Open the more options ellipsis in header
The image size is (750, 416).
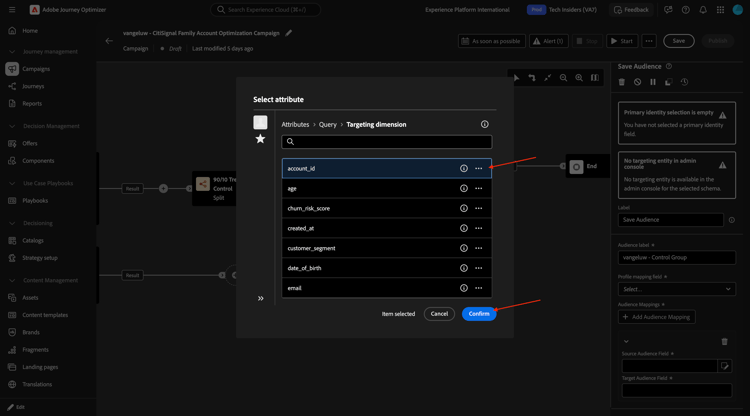click(x=649, y=41)
